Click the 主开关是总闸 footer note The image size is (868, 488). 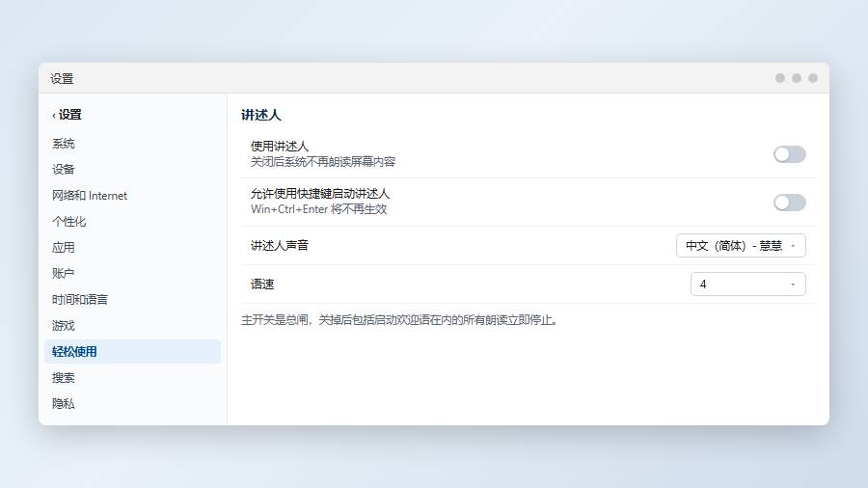pos(401,320)
